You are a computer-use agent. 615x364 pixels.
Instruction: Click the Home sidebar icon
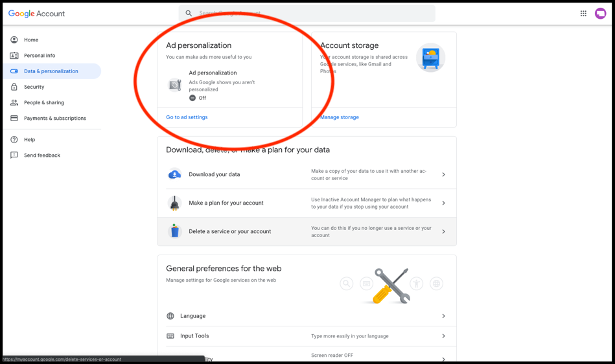(x=14, y=40)
